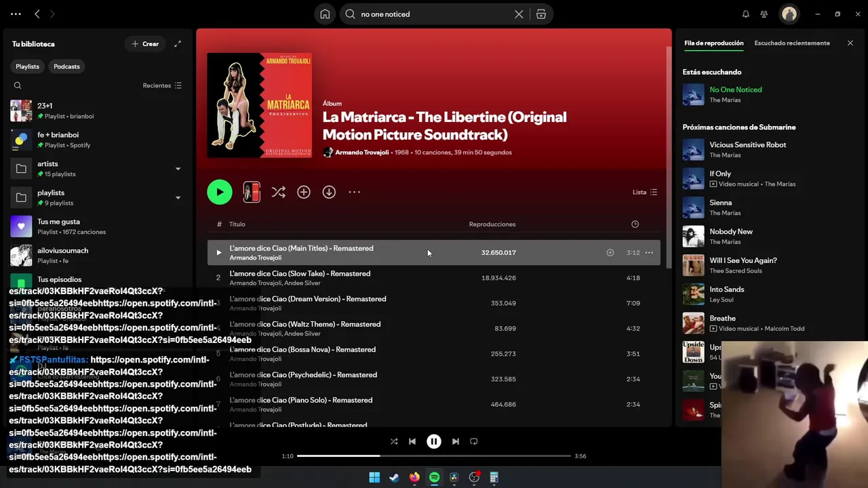Open 23+1 playlist
868x488 pixels.
point(97,110)
